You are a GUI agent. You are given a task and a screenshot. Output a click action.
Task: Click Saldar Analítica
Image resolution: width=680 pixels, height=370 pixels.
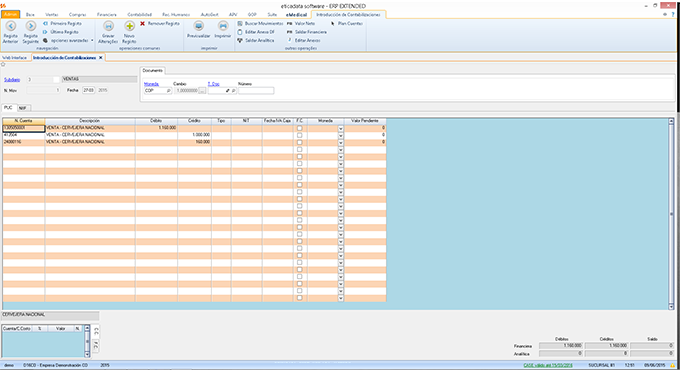pos(256,40)
